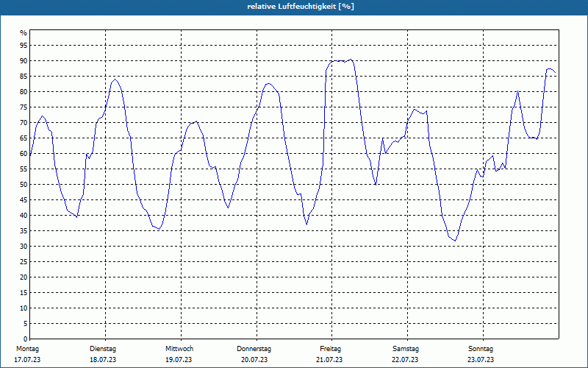The image size is (588, 368).
Task: Click the 30 y-axis value
Action: (24, 247)
